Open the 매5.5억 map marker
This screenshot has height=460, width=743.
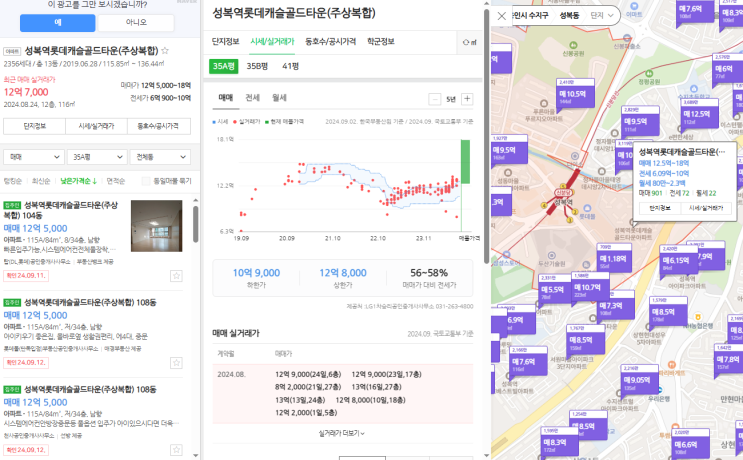pyautogui.click(x=554, y=289)
